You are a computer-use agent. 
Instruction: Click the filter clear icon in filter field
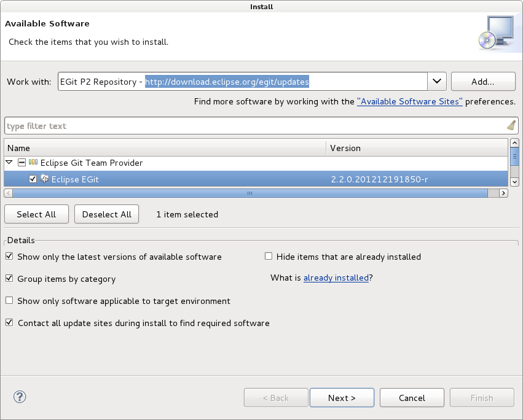coord(511,125)
